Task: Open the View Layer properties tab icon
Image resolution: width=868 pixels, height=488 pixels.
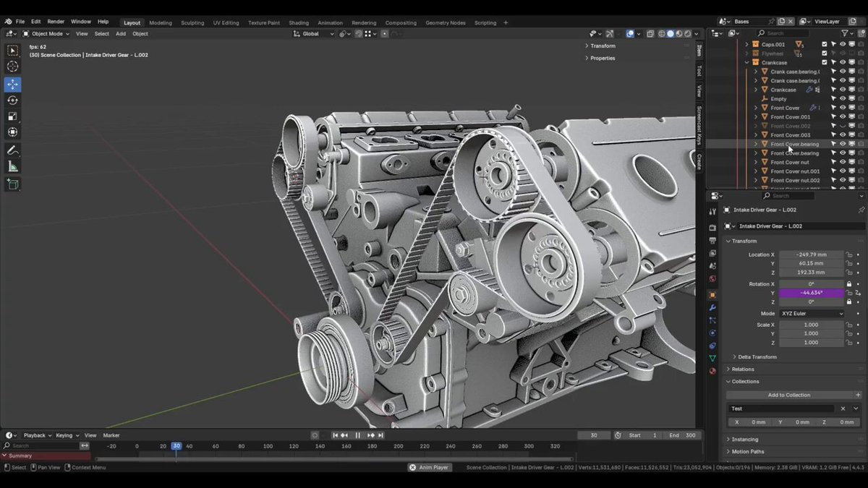Action: tap(712, 253)
